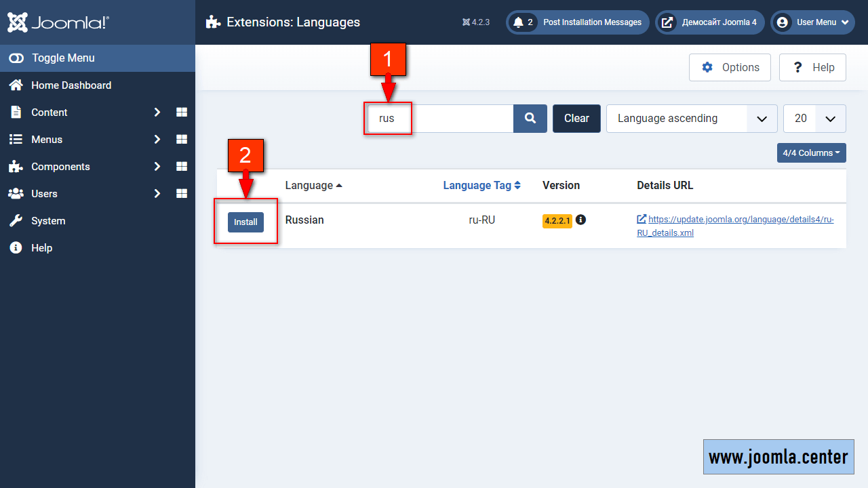Click the Content file icon
The width and height of the screenshot is (868, 488).
click(x=16, y=113)
